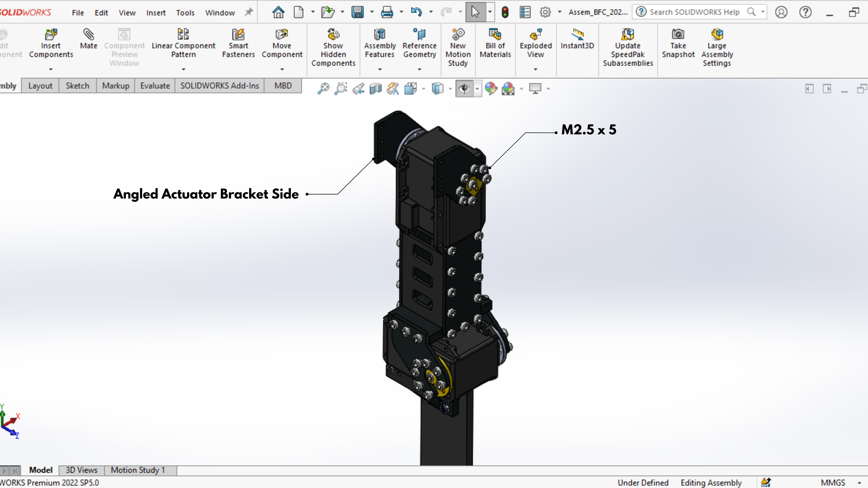This screenshot has width=868, height=488.
Task: Open Dynamic Annotation Views icon
Action: (393, 89)
